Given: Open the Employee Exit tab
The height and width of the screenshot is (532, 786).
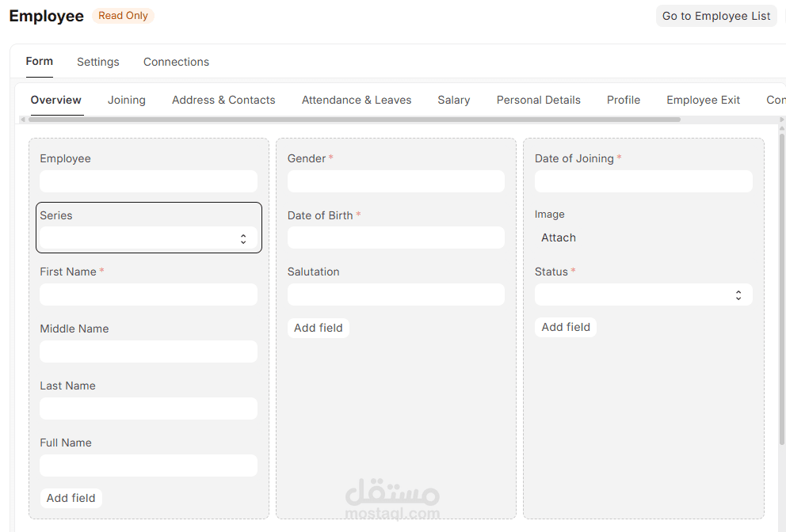Looking at the screenshot, I should tap(703, 100).
